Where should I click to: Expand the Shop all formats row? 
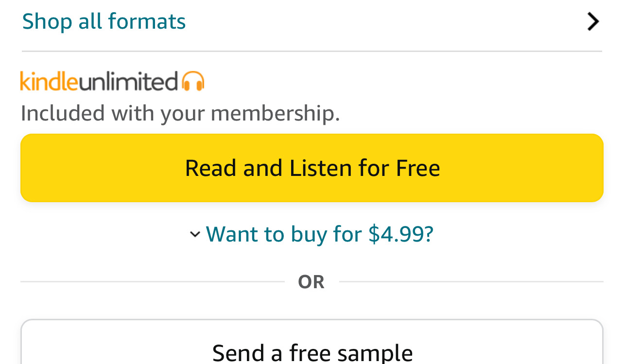(312, 21)
